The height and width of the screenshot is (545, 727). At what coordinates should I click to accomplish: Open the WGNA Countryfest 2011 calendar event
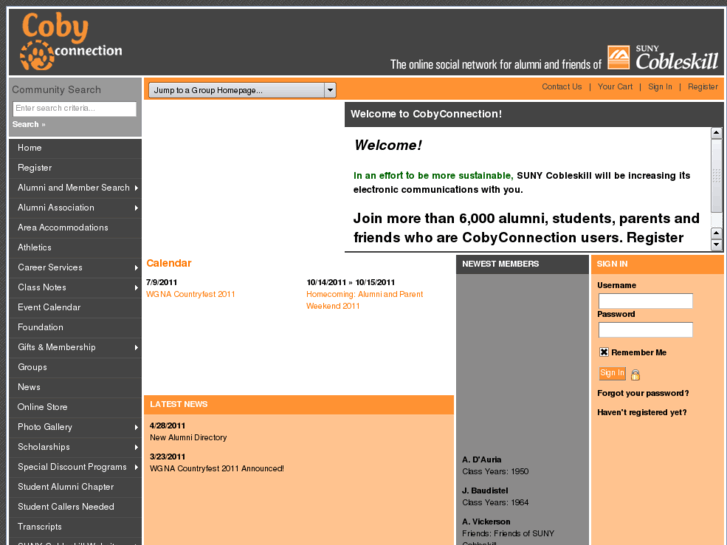pyautogui.click(x=191, y=294)
